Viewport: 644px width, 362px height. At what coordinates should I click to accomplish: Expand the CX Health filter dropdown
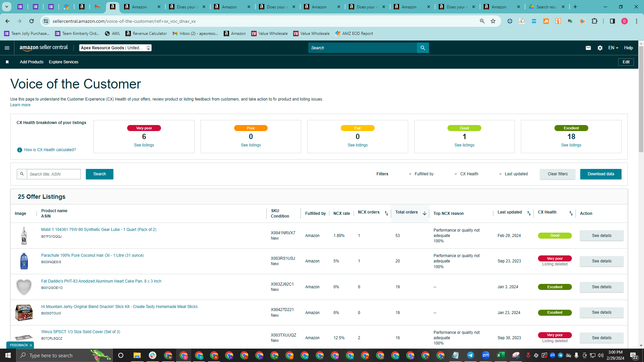pyautogui.click(x=466, y=174)
